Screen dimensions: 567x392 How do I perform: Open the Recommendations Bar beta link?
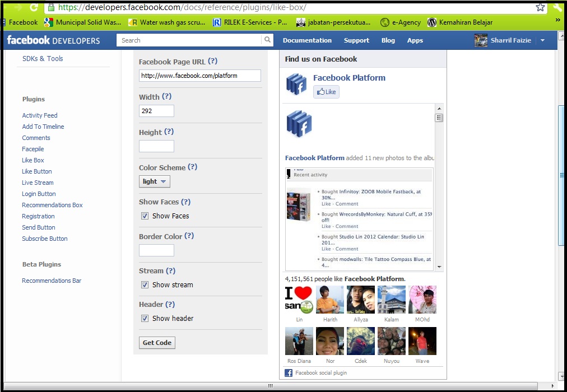pos(52,281)
